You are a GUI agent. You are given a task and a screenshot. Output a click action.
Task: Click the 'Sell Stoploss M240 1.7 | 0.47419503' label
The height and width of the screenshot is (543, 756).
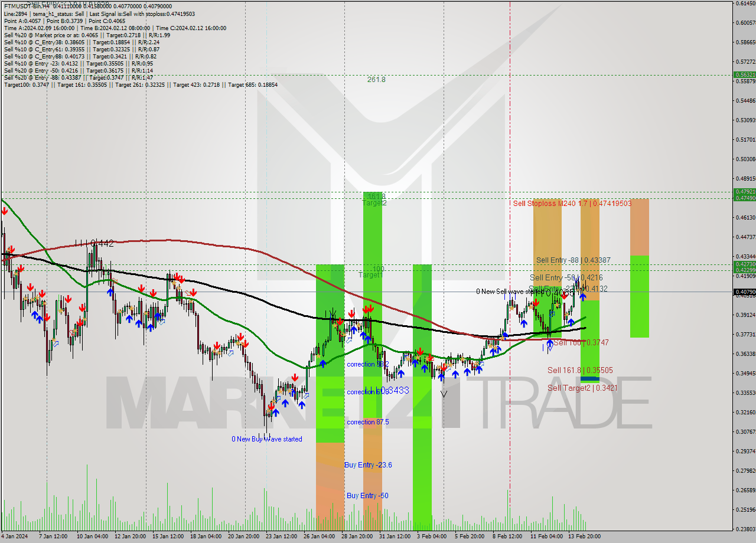[x=572, y=203]
